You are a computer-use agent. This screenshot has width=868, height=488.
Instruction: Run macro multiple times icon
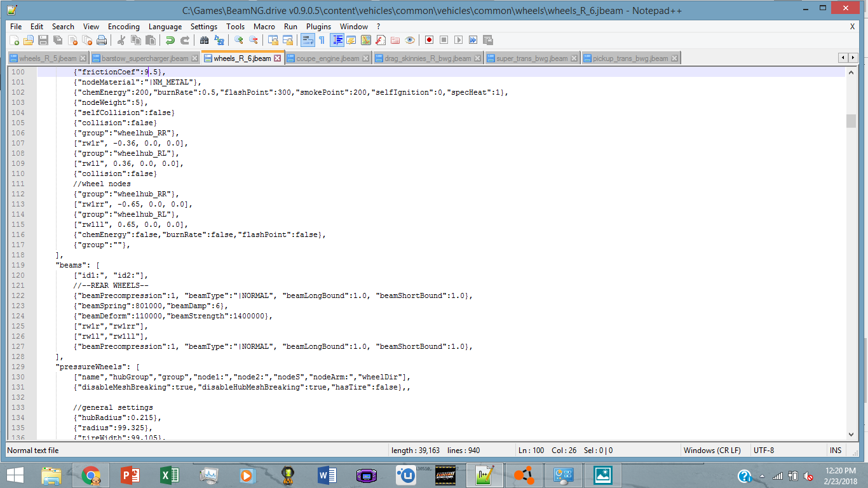473,40
